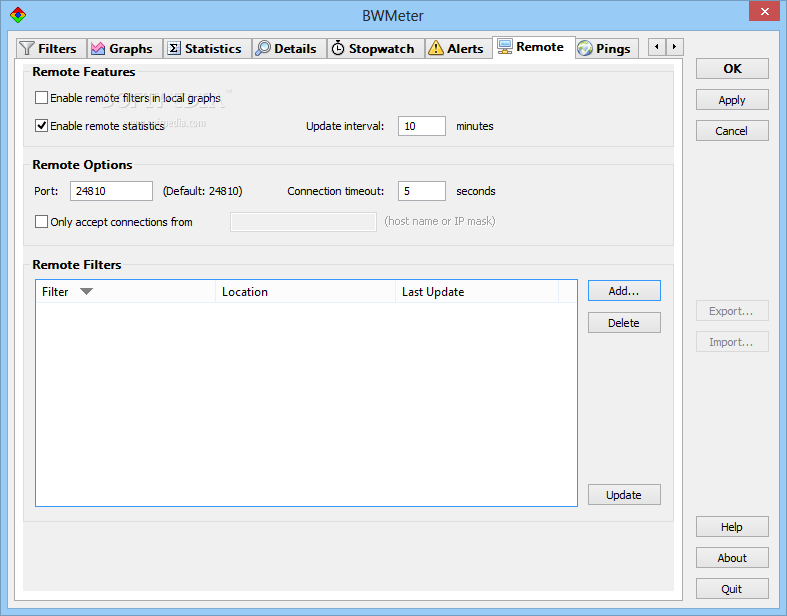The image size is (787, 616).
Task: Open the About dialog
Action: (732, 558)
